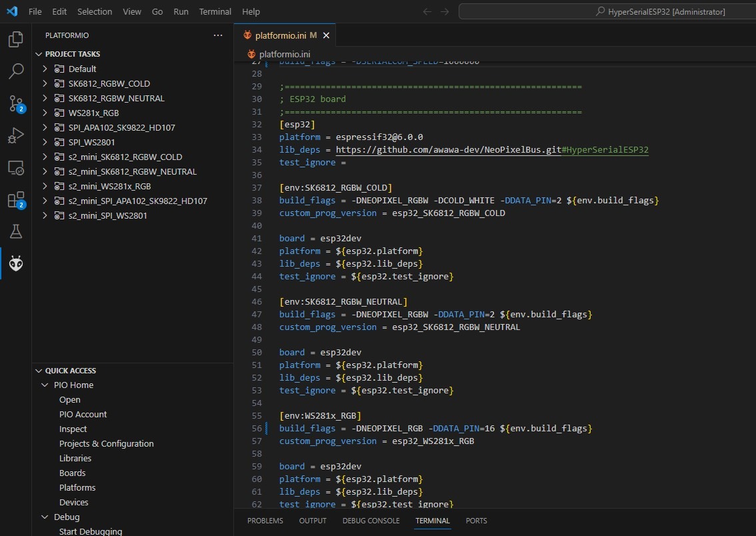Open the Remote Explorer icon
This screenshot has width=756, height=536.
pyautogui.click(x=15, y=167)
